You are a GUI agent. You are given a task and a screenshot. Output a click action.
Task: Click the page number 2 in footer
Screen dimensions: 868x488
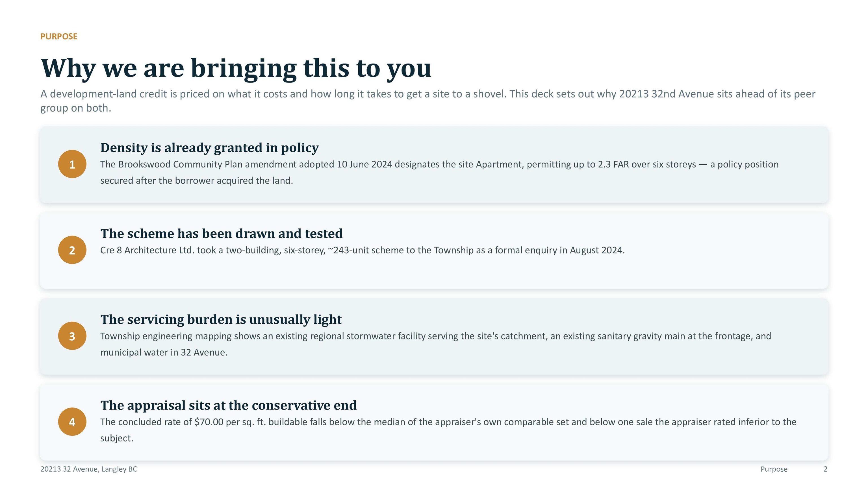point(826,469)
